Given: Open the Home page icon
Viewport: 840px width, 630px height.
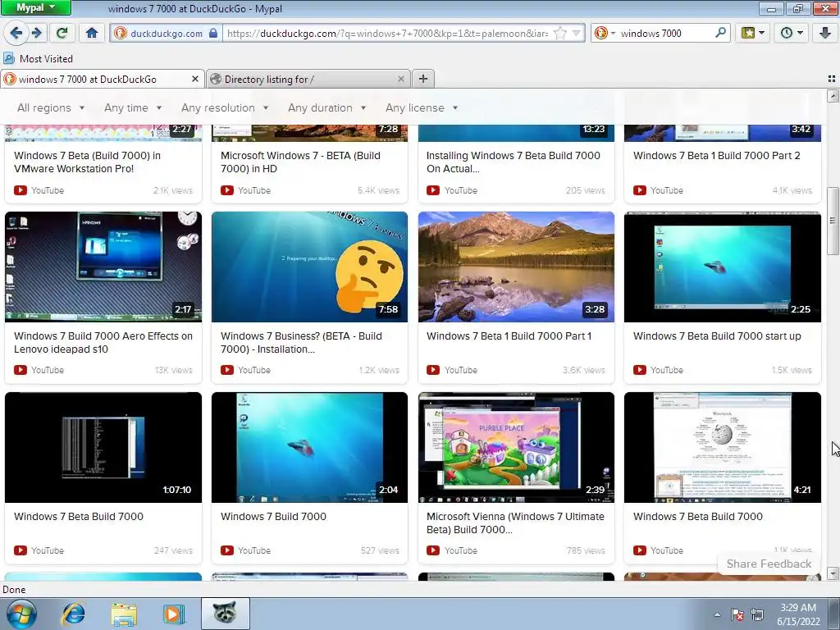Looking at the screenshot, I should point(92,33).
